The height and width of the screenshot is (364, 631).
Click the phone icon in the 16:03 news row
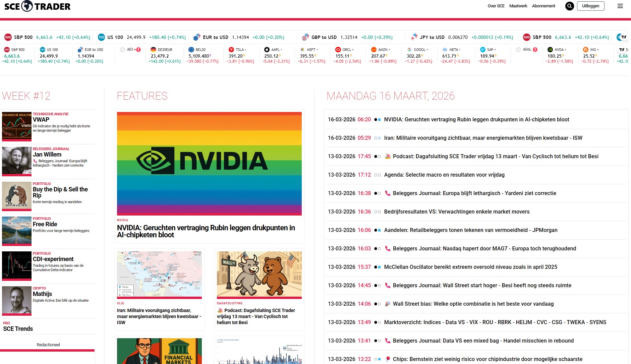tap(388, 248)
